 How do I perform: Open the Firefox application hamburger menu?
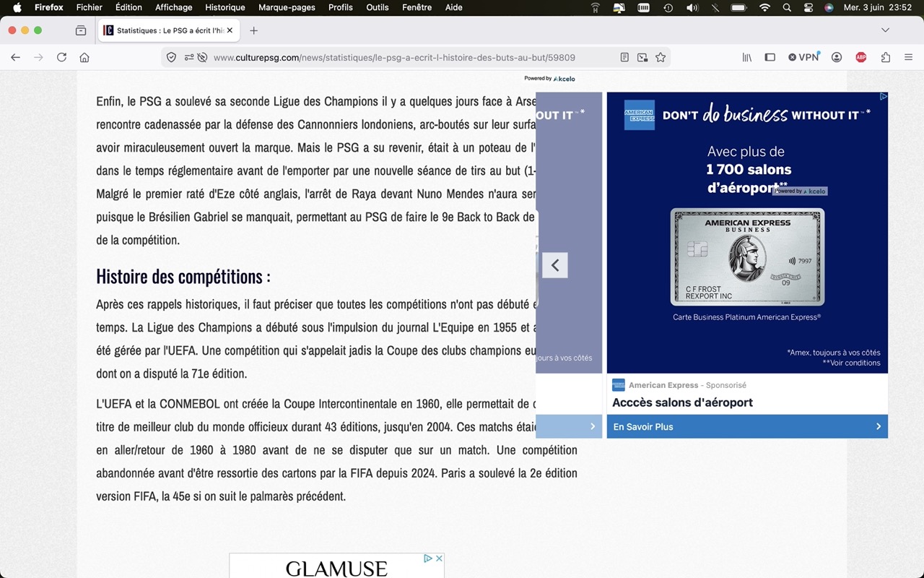(x=909, y=58)
